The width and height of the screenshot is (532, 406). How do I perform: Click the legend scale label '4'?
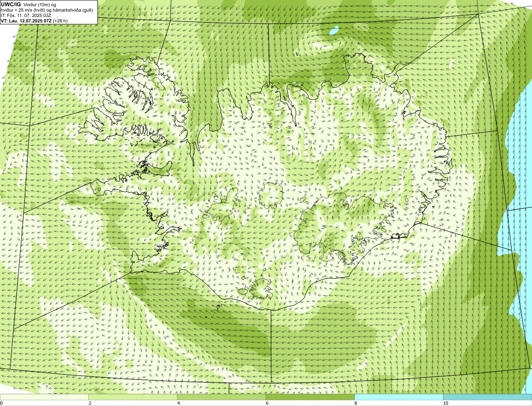178,403
